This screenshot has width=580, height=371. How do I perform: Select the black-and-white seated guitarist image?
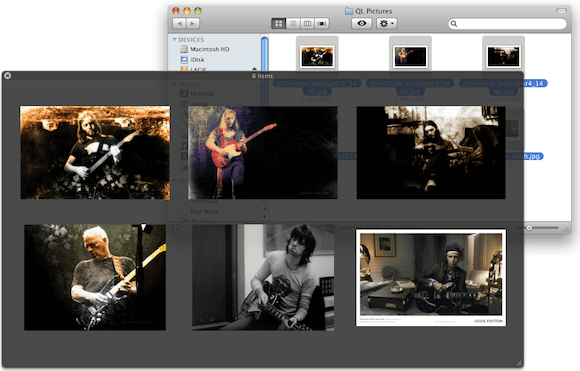point(263,277)
